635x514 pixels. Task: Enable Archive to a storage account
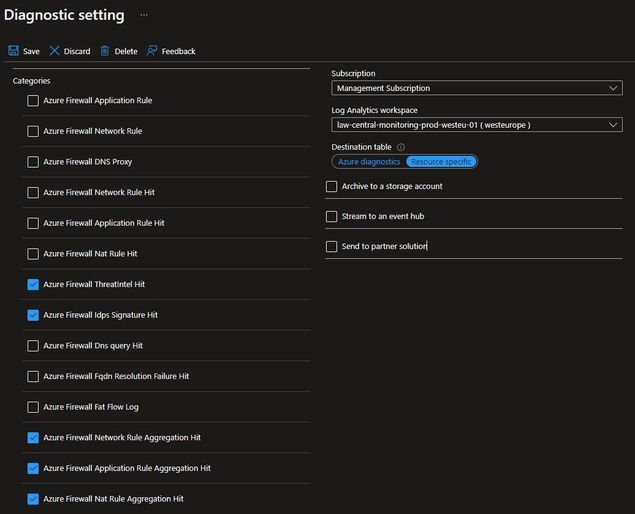click(x=331, y=186)
